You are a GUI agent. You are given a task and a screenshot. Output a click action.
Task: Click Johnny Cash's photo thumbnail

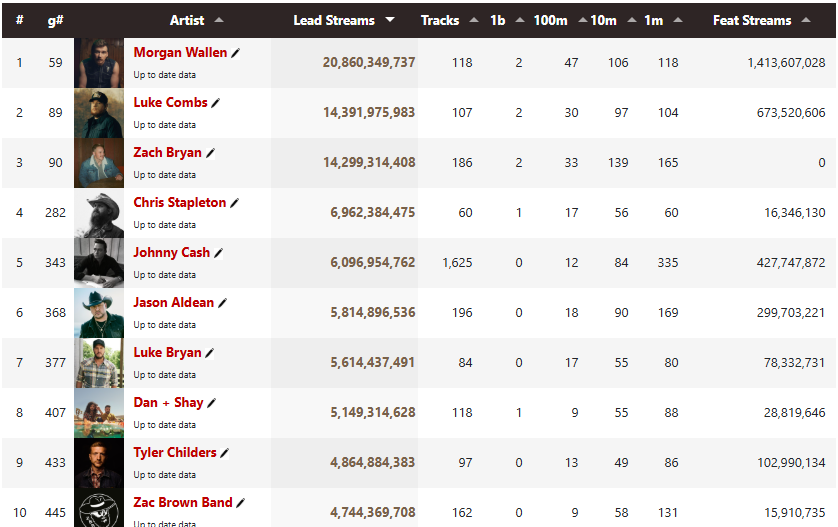tap(99, 262)
